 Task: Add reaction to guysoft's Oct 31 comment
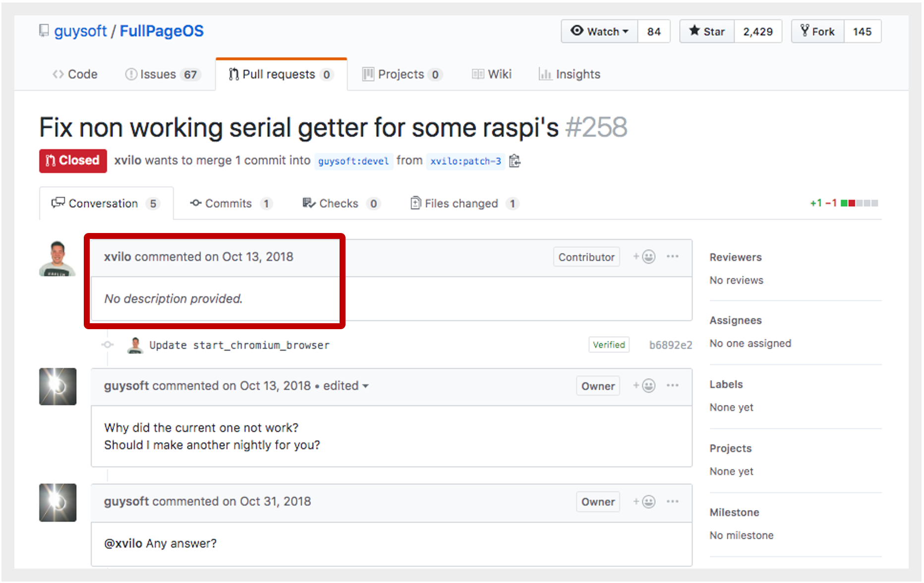644,502
